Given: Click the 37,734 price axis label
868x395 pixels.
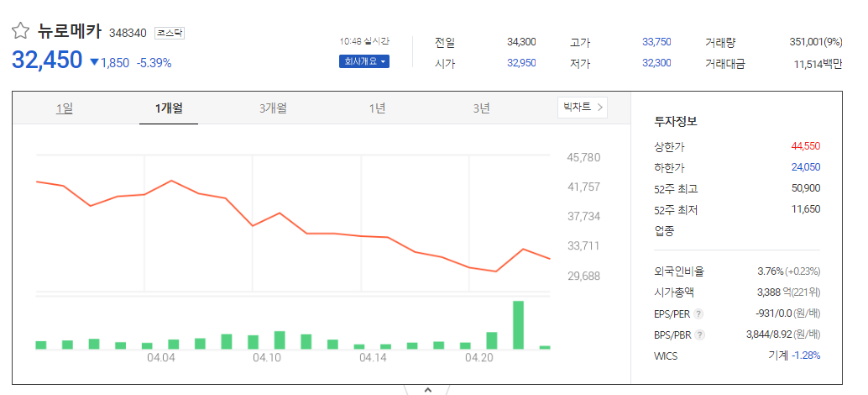Looking at the screenshot, I should 583,216.
